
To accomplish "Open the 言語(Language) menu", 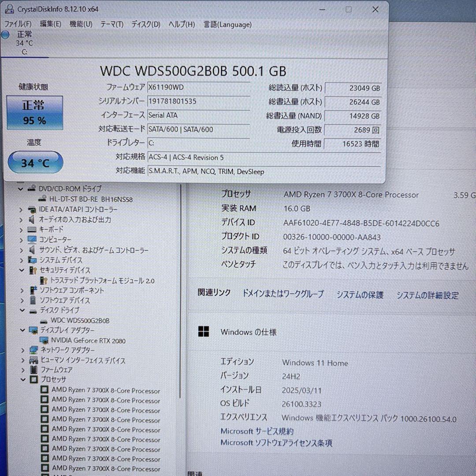I will (227, 25).
